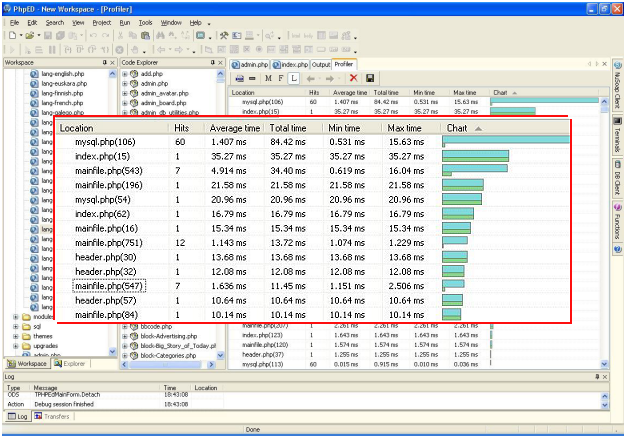Switch to the Explorer bottom tab
625x437 pixels.
[x=70, y=364]
